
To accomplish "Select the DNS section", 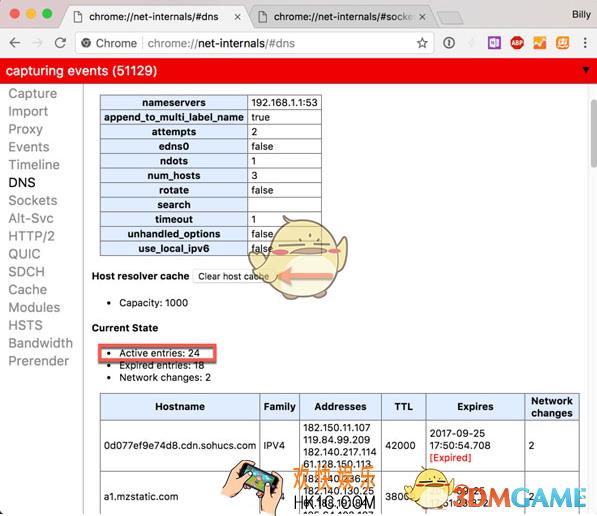I will [22, 183].
